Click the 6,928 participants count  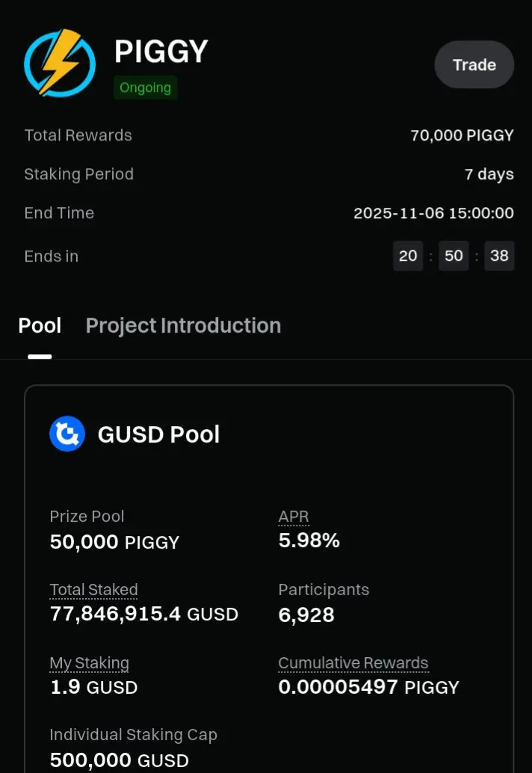coord(306,615)
